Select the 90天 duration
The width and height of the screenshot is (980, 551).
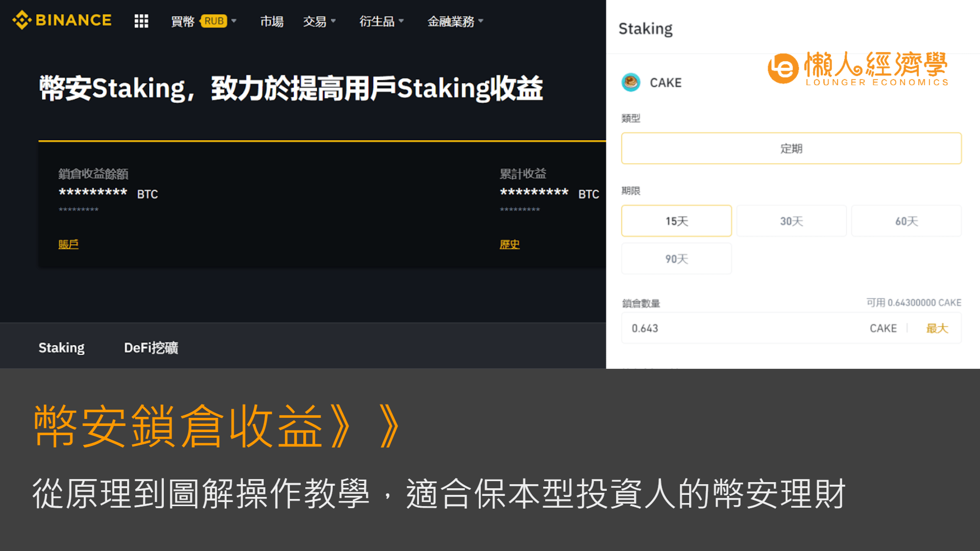tap(676, 259)
